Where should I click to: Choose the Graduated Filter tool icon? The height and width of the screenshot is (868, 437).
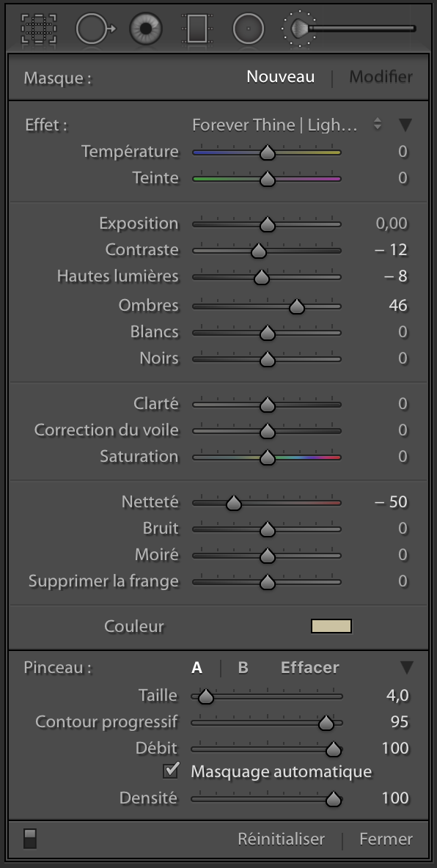197,29
